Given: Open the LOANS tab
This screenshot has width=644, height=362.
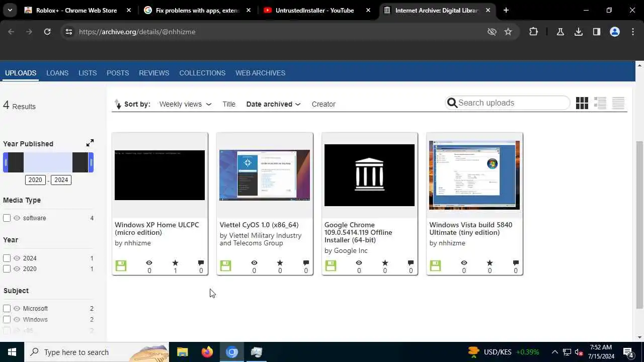Looking at the screenshot, I should coord(57,73).
